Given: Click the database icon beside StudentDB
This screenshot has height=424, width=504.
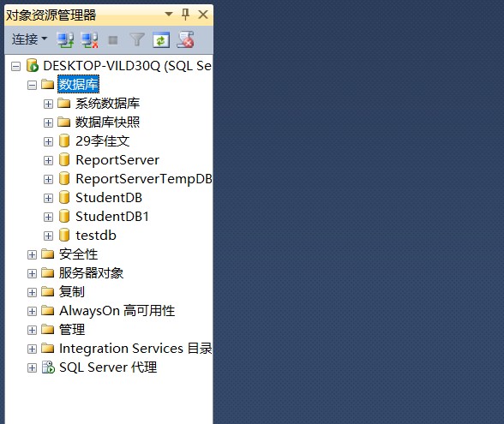Looking at the screenshot, I should (x=64, y=197).
